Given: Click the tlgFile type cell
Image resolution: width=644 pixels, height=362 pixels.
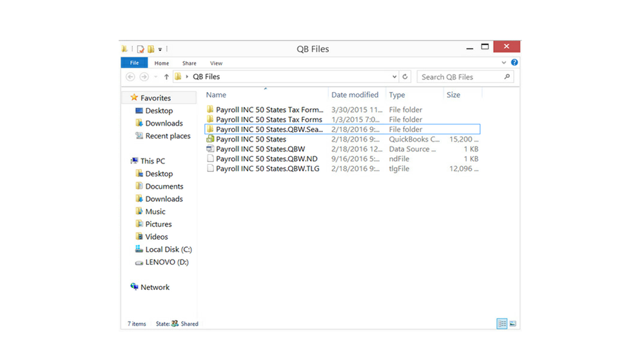Looking at the screenshot, I should pos(399,169).
